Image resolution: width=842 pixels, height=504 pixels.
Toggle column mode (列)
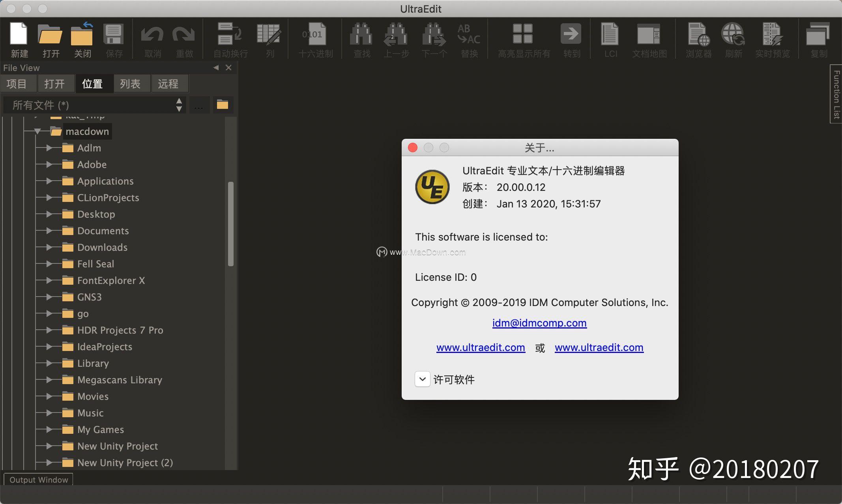click(269, 39)
